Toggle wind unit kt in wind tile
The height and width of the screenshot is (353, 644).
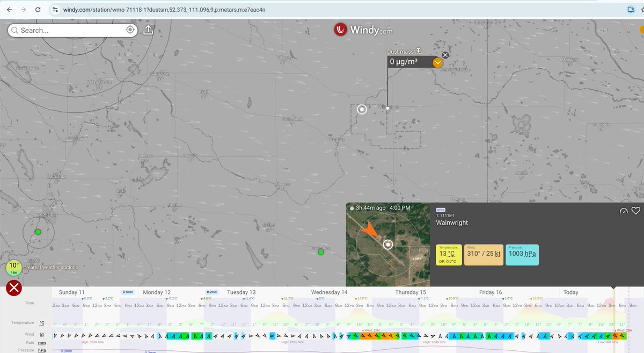point(497,254)
